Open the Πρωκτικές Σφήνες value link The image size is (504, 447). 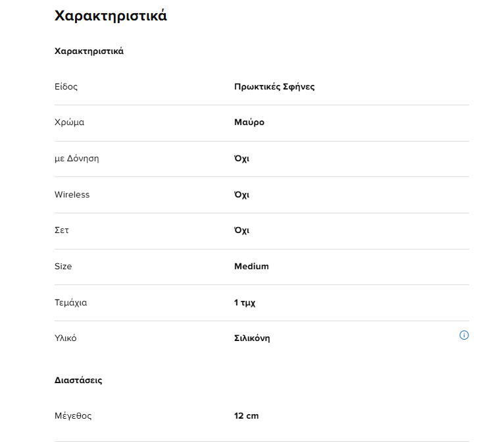click(274, 87)
